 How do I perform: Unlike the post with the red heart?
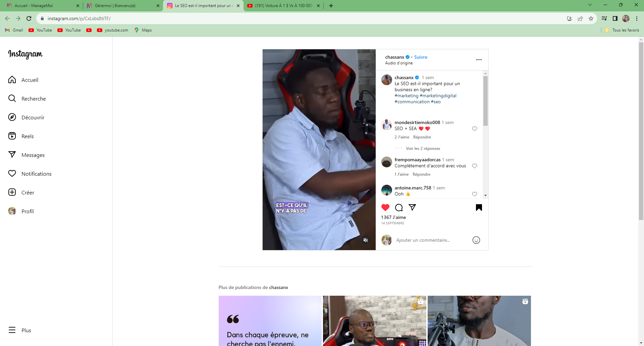(x=385, y=208)
